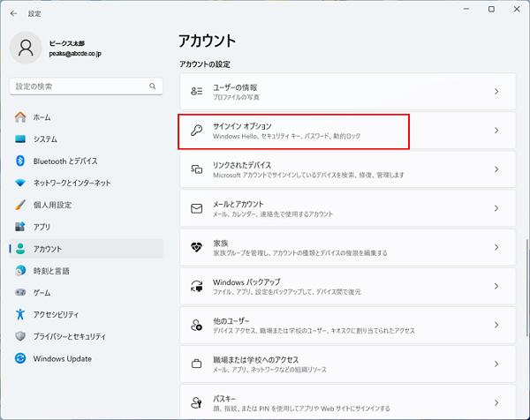
Task: Click the Windows バックアップ sync icon
Action: pos(197,287)
